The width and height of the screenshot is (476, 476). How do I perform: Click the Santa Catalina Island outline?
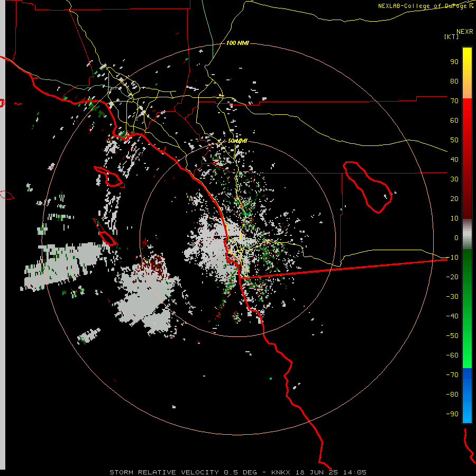point(108,177)
